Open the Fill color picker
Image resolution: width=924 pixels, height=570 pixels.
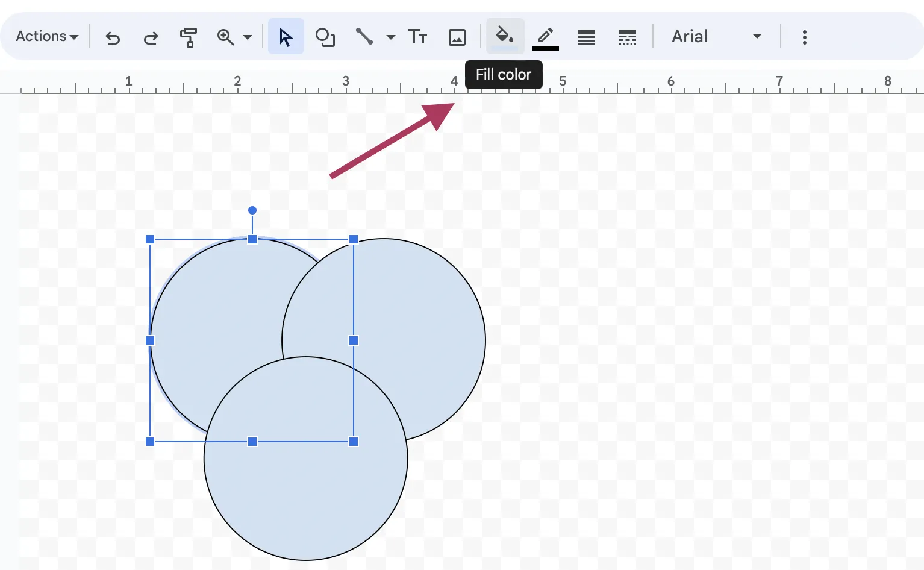point(505,37)
